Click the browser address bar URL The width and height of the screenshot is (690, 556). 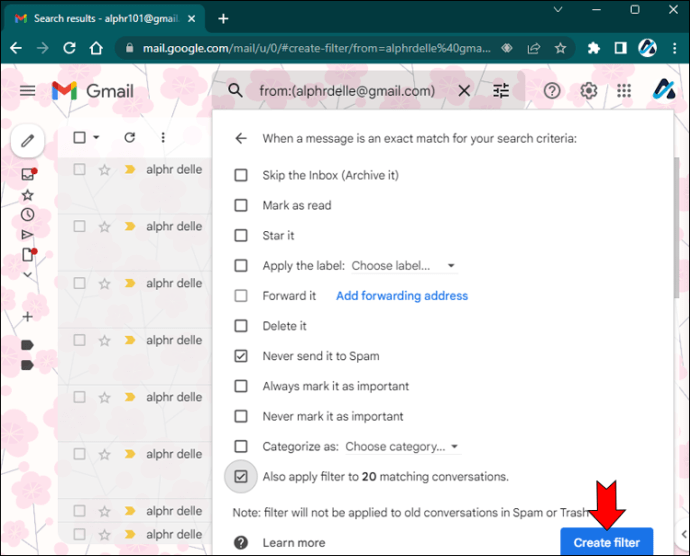[316, 48]
